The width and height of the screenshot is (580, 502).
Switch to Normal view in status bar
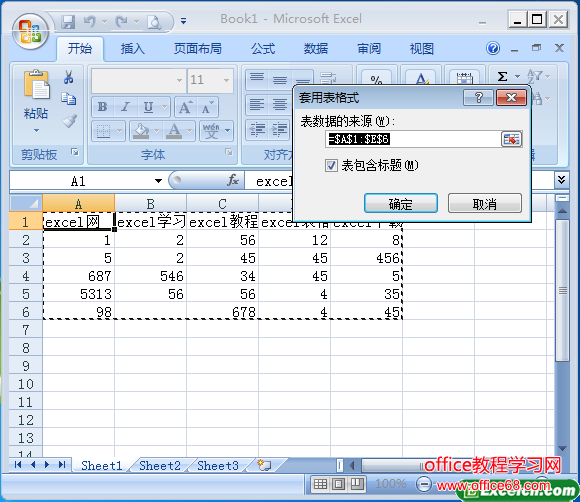320,484
